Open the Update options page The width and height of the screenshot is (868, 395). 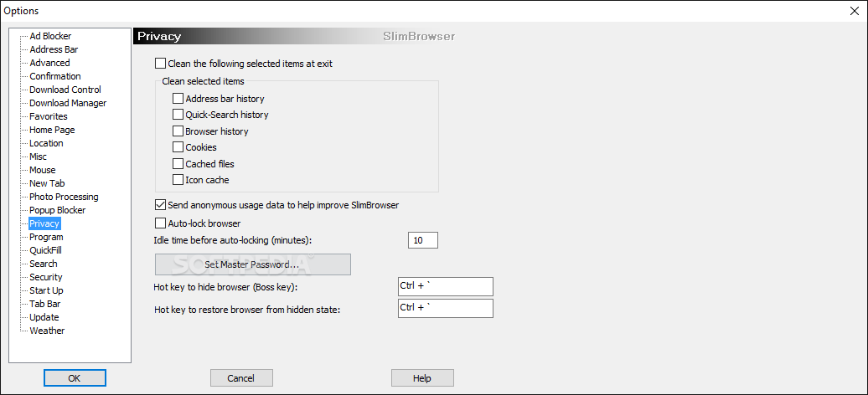[x=44, y=317]
